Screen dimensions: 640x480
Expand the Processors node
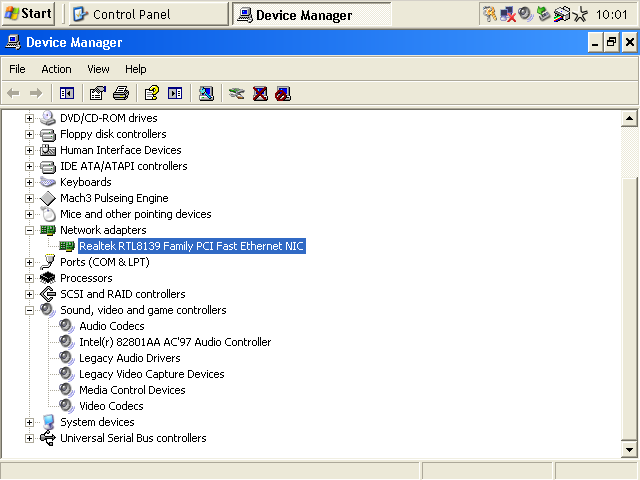tap(29, 278)
